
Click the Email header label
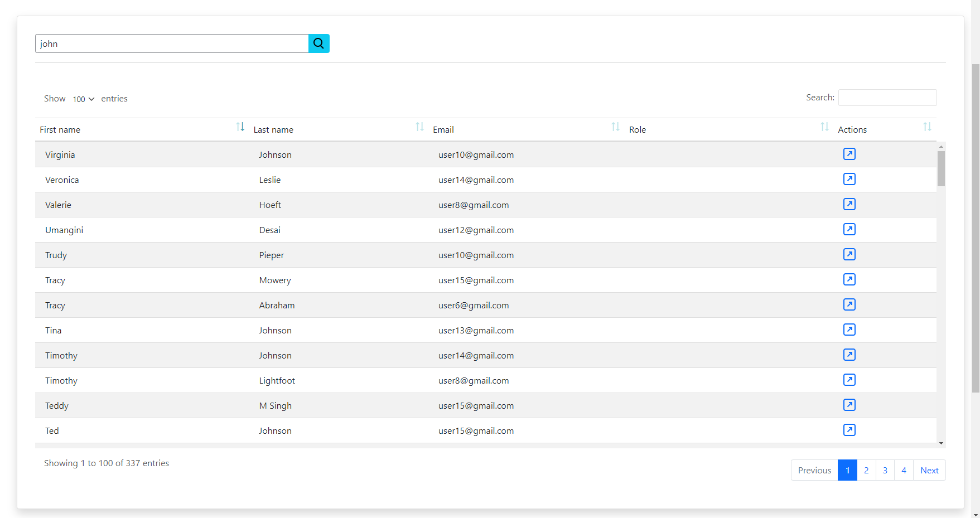443,129
